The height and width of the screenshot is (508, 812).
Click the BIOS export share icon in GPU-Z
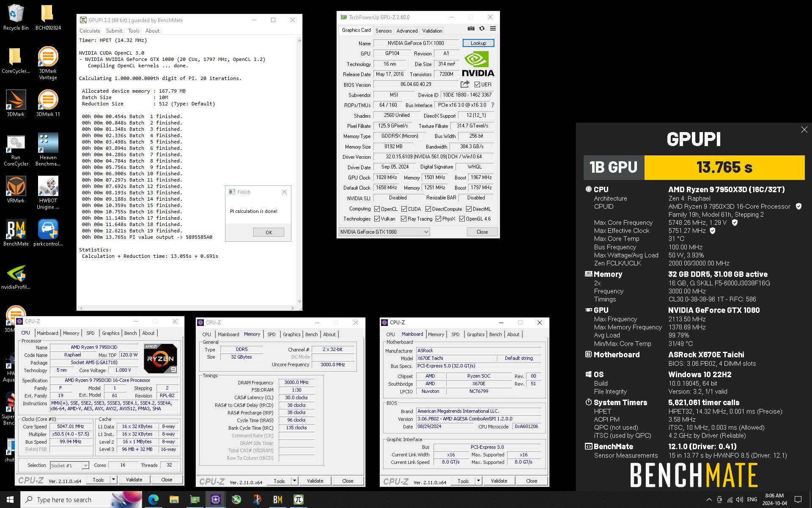[465, 84]
